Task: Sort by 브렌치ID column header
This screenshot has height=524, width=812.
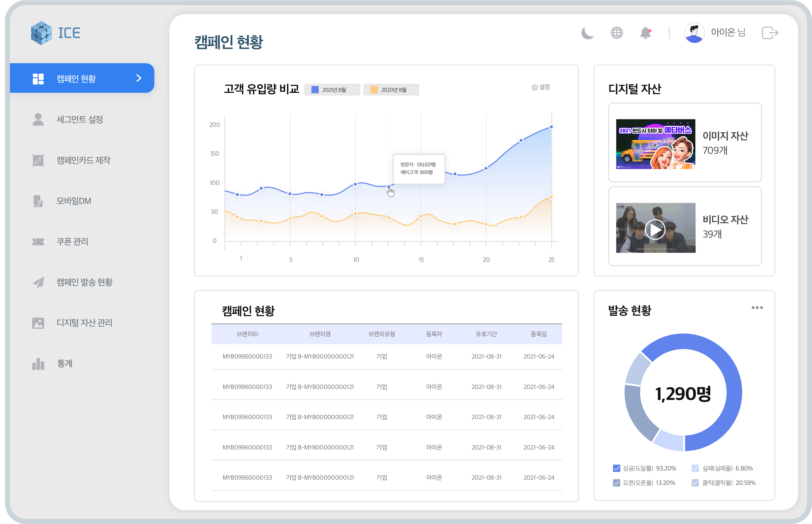Action: (247, 334)
